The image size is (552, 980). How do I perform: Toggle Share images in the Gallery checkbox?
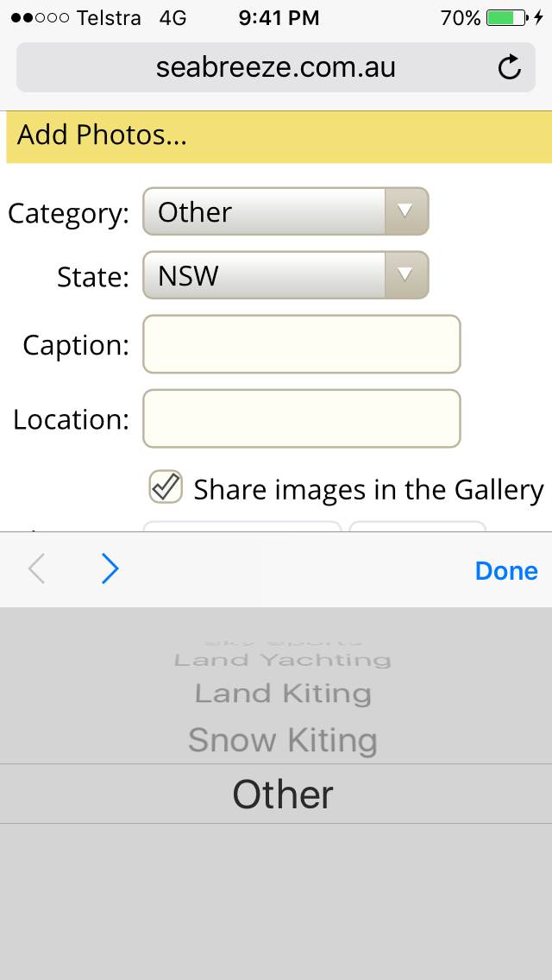click(x=166, y=487)
